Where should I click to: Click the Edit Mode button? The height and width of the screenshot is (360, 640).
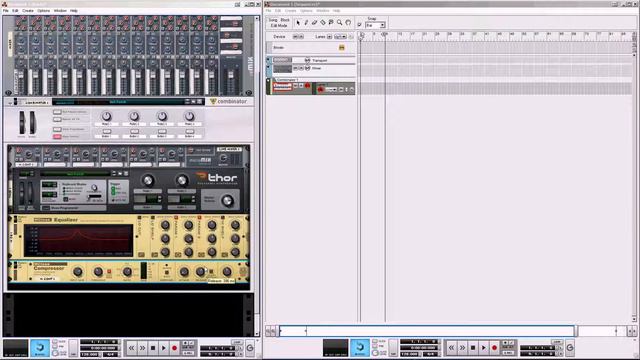[x=279, y=25]
